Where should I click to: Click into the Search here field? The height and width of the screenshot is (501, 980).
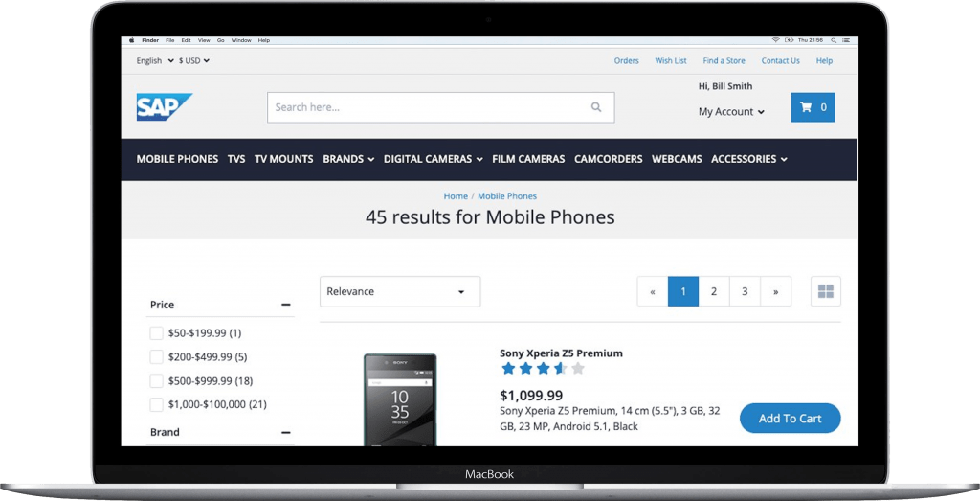[x=426, y=107]
